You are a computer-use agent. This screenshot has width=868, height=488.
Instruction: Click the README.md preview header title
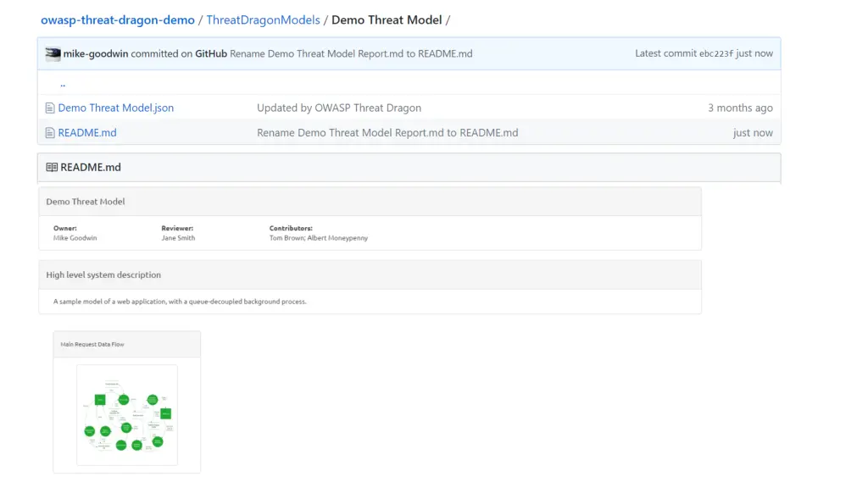click(90, 167)
